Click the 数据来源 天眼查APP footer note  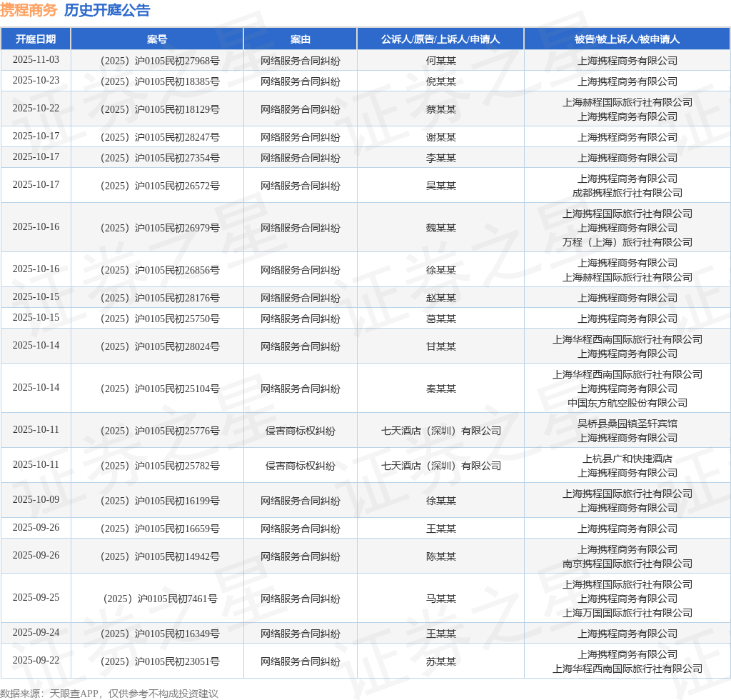109,694
